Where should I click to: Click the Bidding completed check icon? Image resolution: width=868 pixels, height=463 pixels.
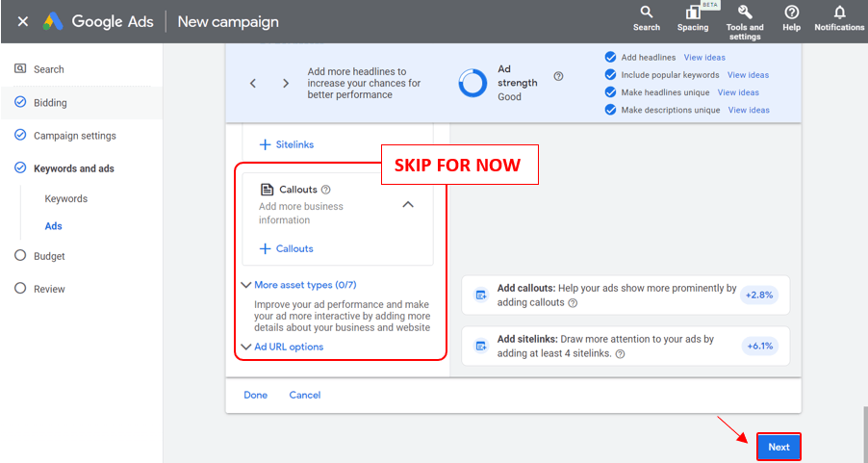point(20,102)
